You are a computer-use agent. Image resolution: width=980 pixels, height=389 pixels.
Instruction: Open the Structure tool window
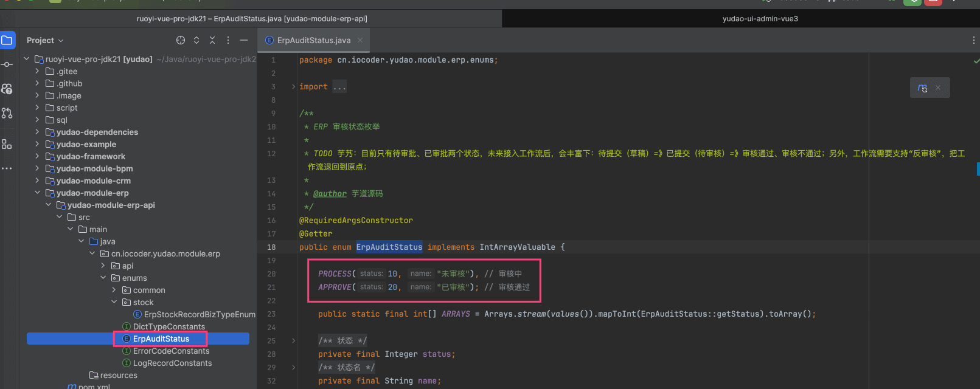point(7,144)
